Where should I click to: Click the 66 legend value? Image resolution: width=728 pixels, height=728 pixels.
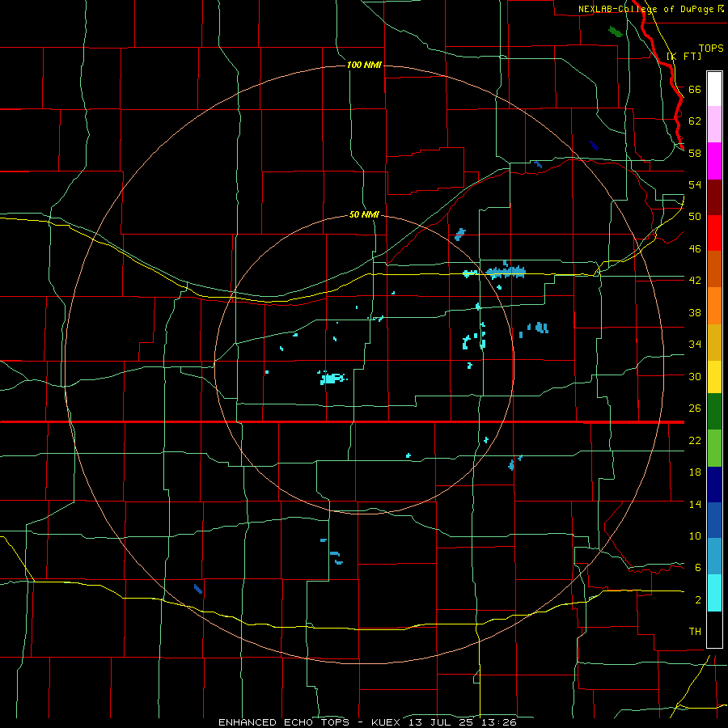[x=695, y=89]
